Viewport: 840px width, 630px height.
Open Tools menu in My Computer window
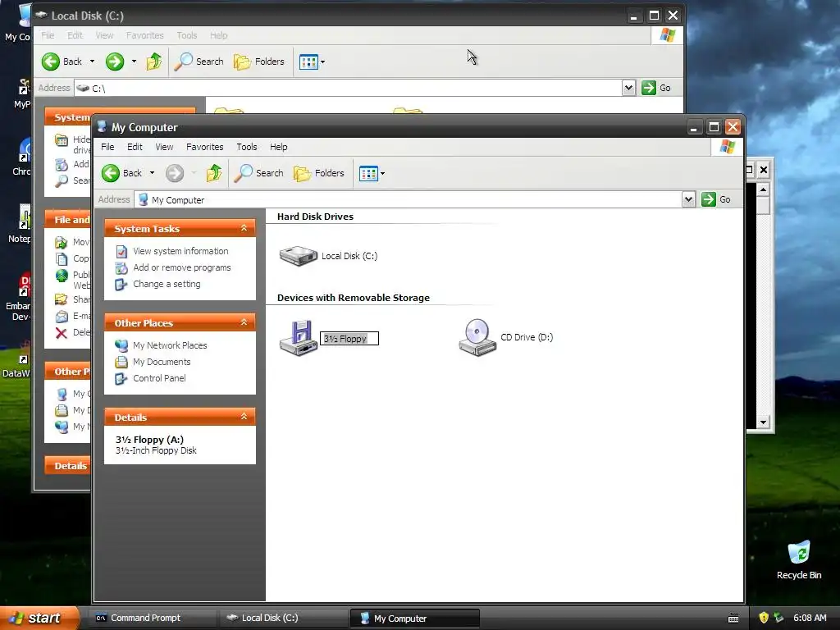pos(247,147)
